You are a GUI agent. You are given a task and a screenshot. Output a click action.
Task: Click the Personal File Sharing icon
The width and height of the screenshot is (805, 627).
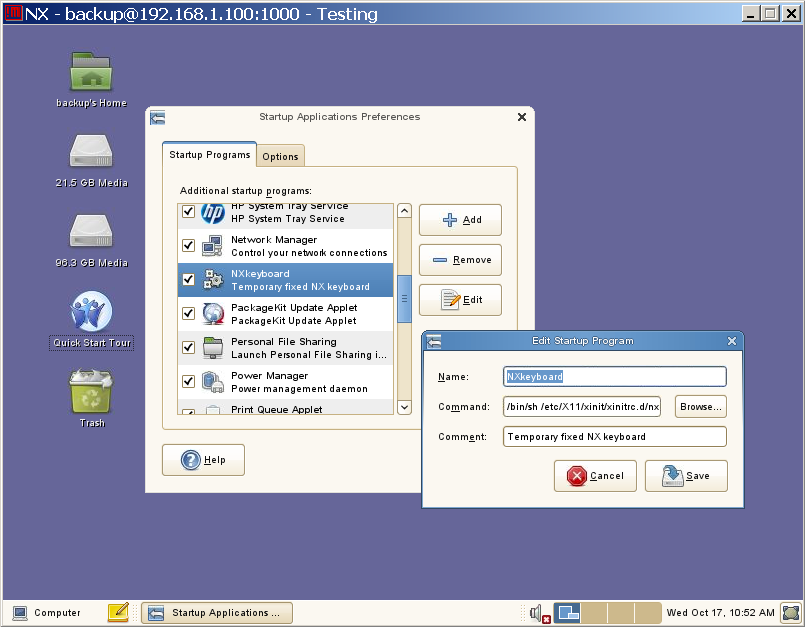coord(213,348)
